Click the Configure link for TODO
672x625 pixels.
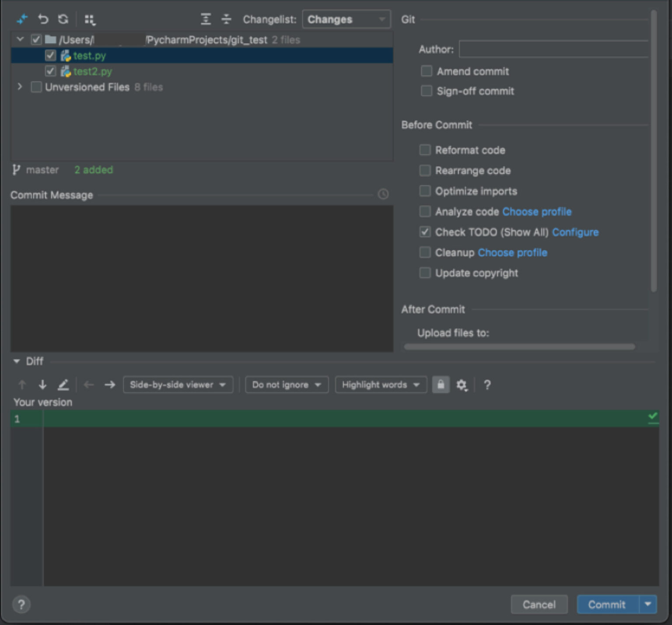tap(575, 232)
